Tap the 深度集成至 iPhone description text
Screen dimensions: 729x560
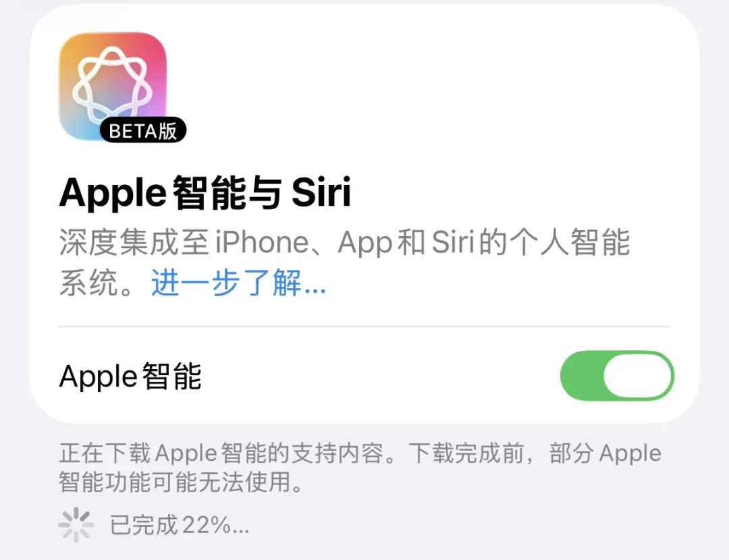click(184, 242)
